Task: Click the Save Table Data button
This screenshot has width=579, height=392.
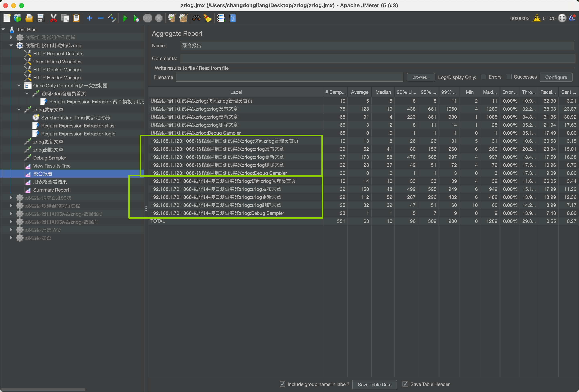Action: coord(374,385)
